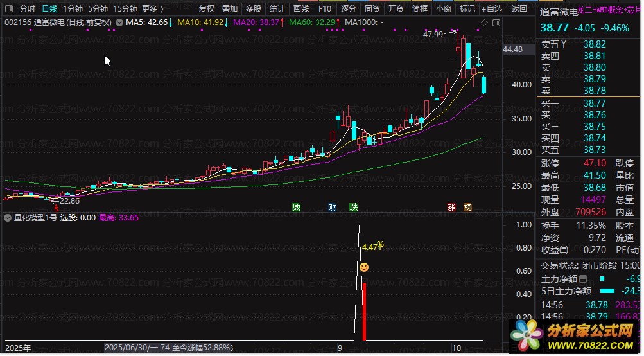Click the red 涨 event marker
Image resolution: width=644 pixels, height=356 pixels.
(452, 208)
